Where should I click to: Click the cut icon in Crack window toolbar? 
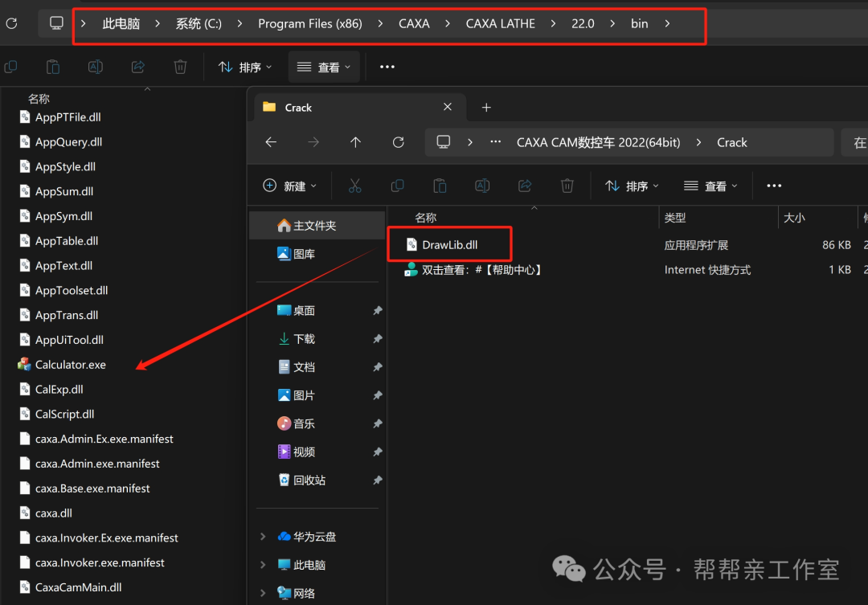(x=355, y=186)
